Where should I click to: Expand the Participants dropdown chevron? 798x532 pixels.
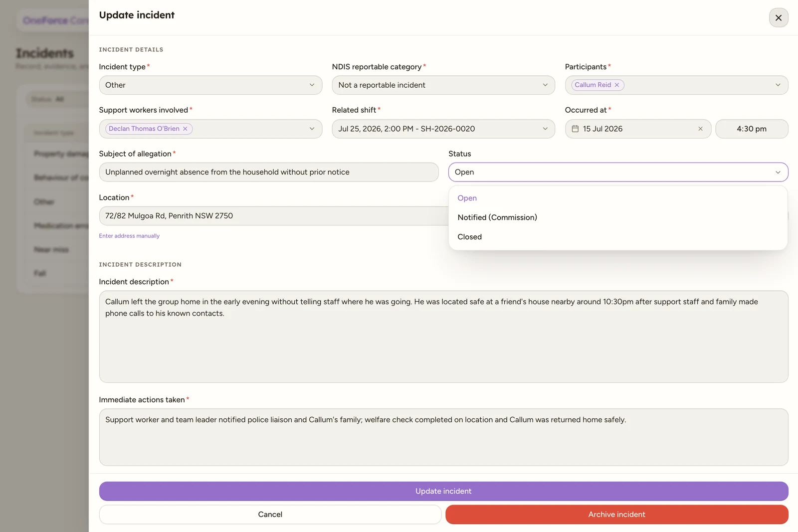tap(778, 85)
